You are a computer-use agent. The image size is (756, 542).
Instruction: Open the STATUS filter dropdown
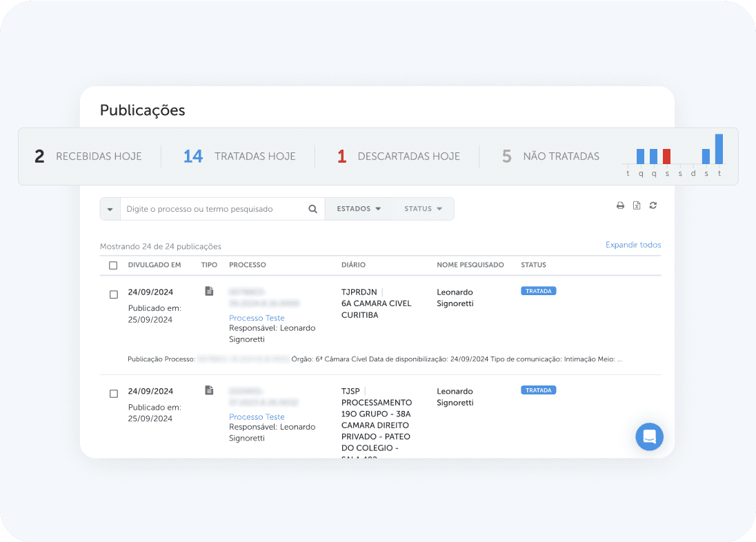click(x=423, y=208)
